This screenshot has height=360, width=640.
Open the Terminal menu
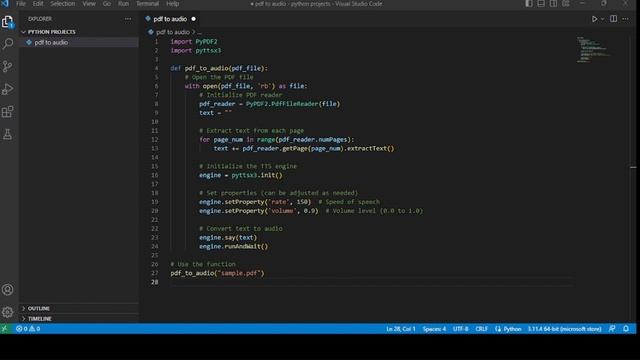click(147, 4)
